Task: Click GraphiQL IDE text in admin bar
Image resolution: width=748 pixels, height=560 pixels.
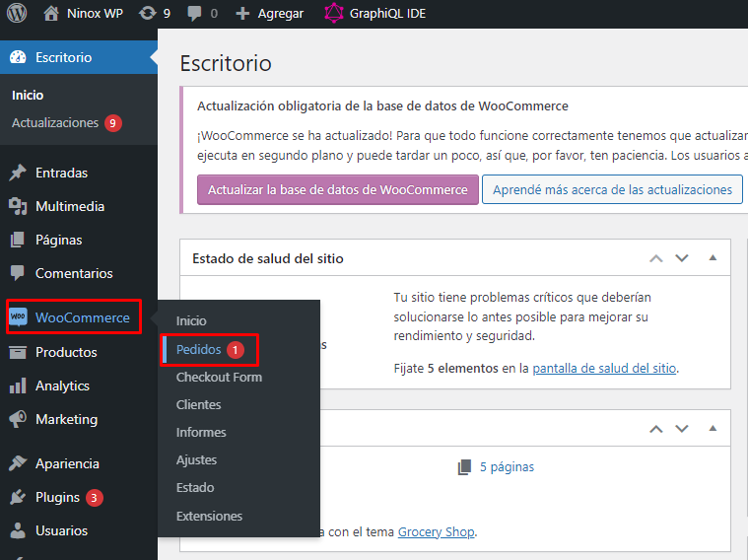Action: coord(387,14)
